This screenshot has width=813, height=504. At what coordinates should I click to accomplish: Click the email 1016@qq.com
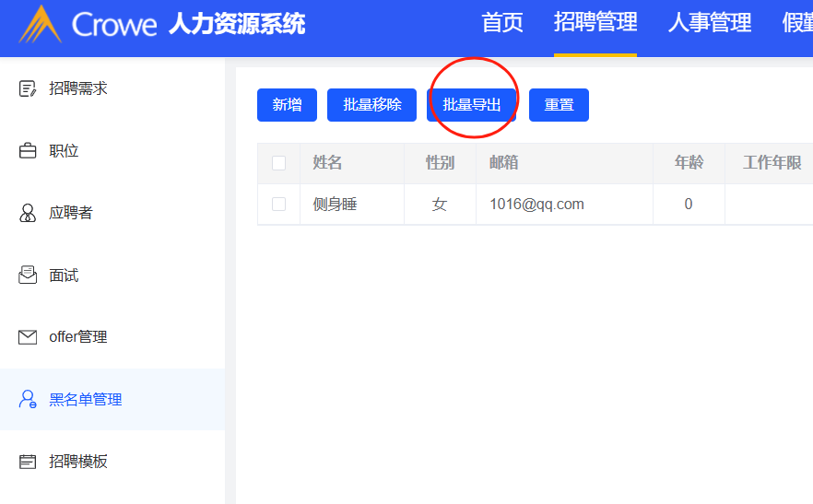[x=536, y=205]
